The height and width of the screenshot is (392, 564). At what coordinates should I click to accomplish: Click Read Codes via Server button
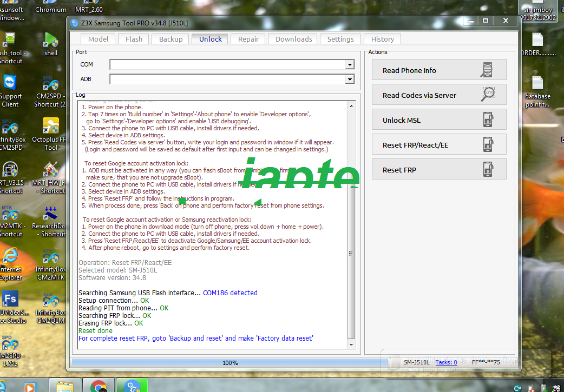click(x=439, y=95)
